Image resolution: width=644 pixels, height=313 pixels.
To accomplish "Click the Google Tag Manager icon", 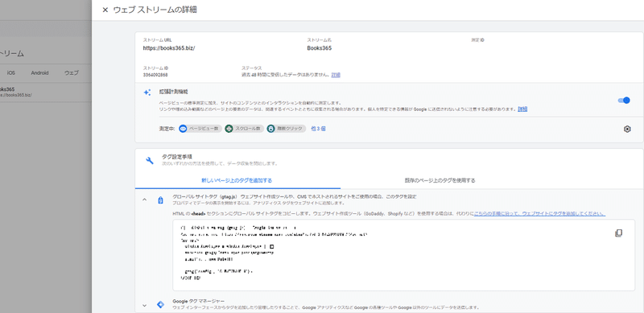I will (160, 304).
